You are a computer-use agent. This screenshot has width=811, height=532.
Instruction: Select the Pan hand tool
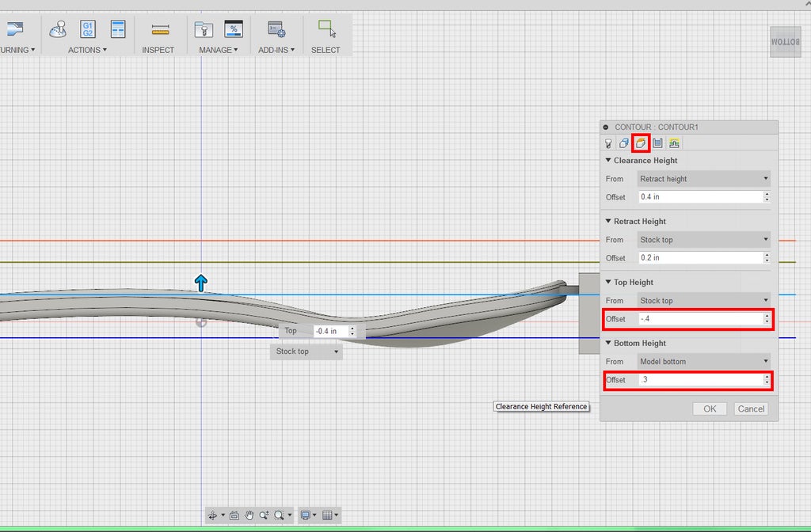click(x=249, y=515)
